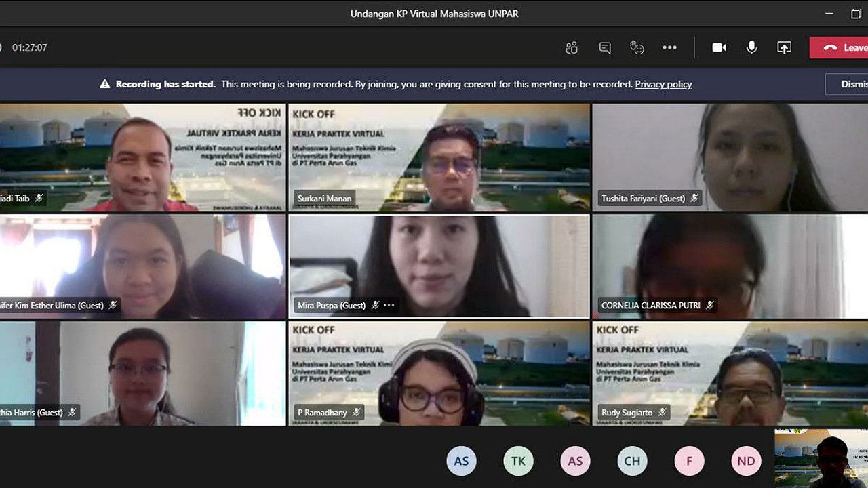This screenshot has width=868, height=488.
Task: Open the reactions picker
Action: coord(637,47)
